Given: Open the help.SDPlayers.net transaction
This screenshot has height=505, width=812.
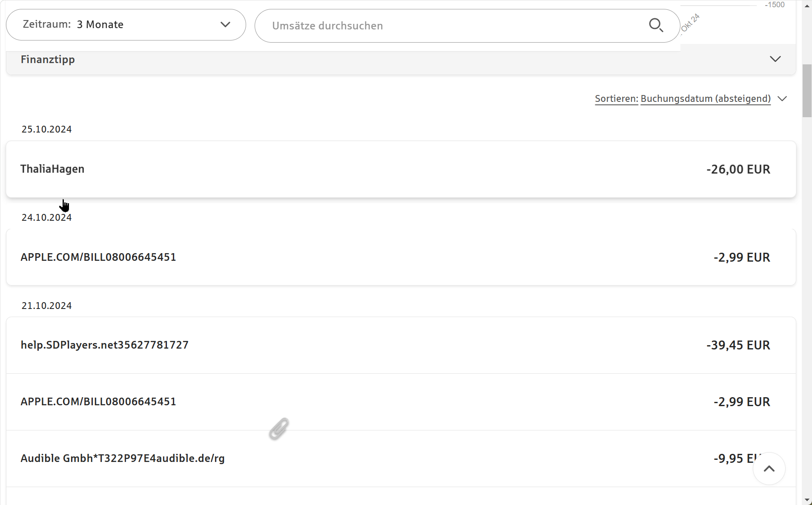Looking at the screenshot, I should click(x=401, y=345).
